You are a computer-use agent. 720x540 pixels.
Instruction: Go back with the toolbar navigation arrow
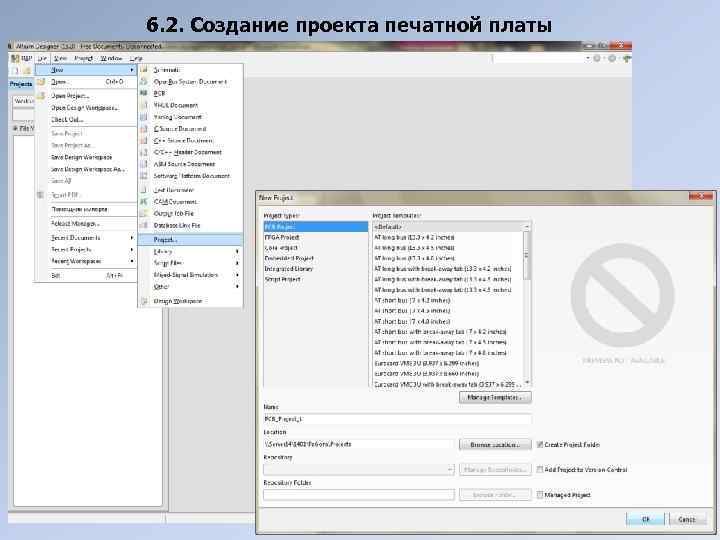597,58
